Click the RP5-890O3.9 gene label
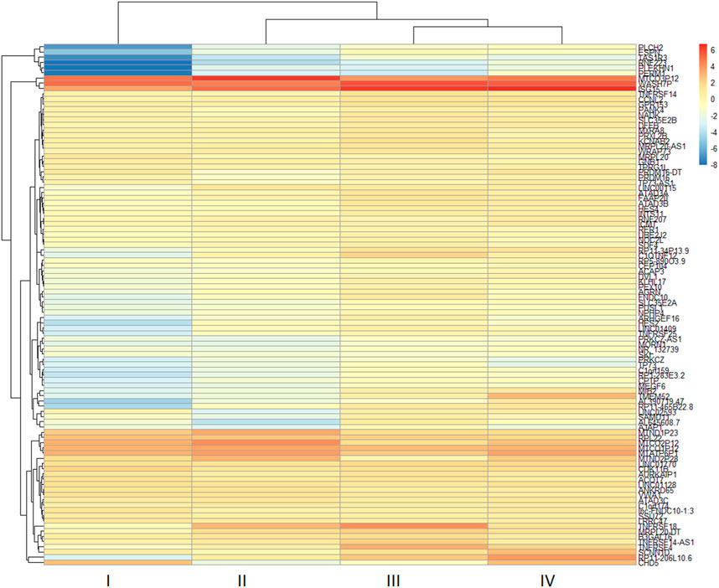This screenshot has height=588, width=719. click(x=662, y=261)
